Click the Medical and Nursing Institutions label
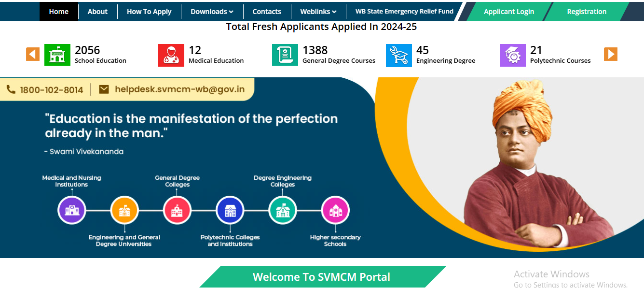 (72, 181)
